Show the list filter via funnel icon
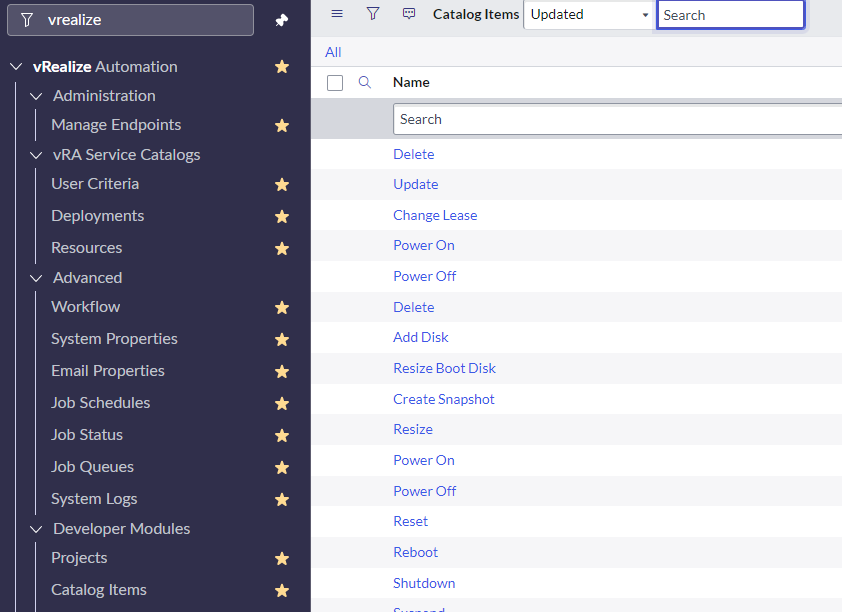Image resolution: width=842 pixels, height=612 pixels. click(x=373, y=14)
